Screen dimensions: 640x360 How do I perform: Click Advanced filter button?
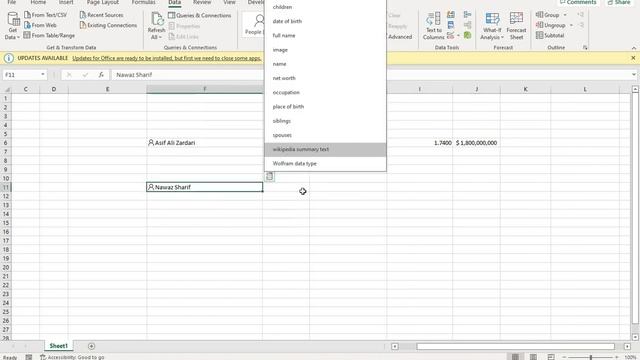399,37
